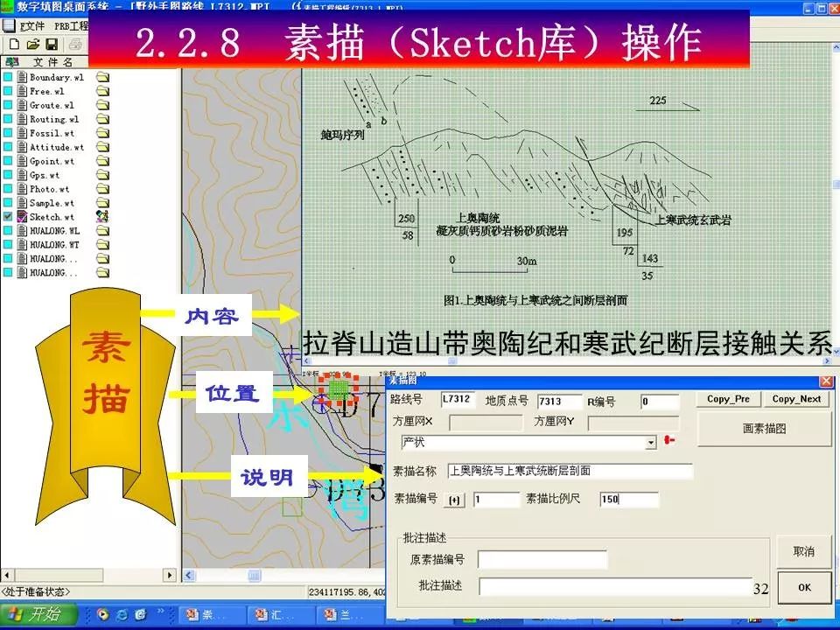Open the 产状 dropdown in the sketch dialog
This screenshot has height=630, width=840.
pos(650,443)
